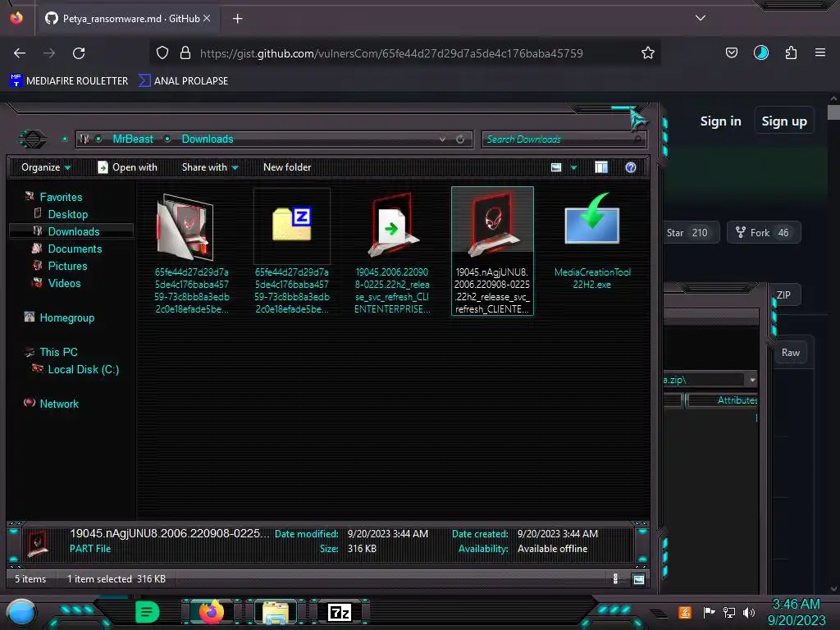840x630 pixels.
Task: Fork the gist using Fork 46 button
Action: [764, 232]
